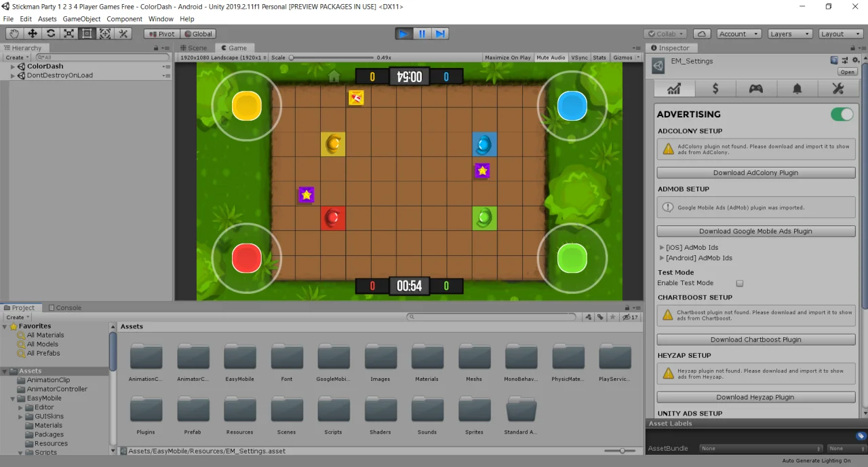Select the combined Transform tool
This screenshot has width=868, height=467.
click(x=105, y=33)
